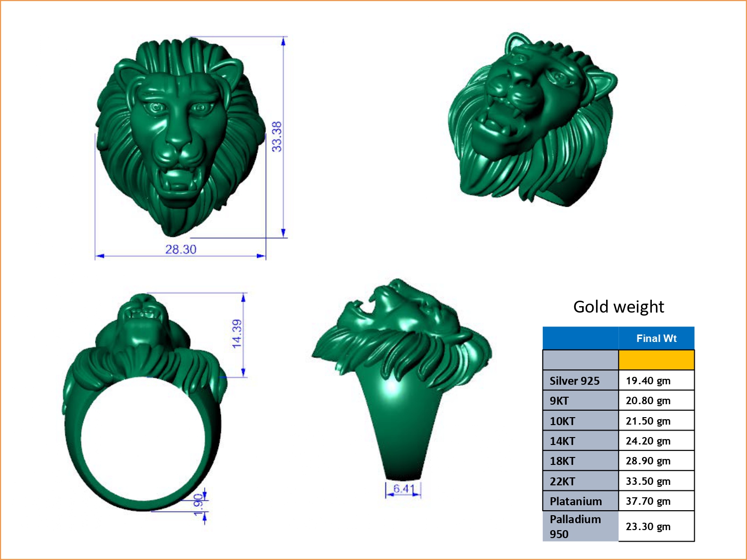Select the 20.80 gm value

point(648,401)
